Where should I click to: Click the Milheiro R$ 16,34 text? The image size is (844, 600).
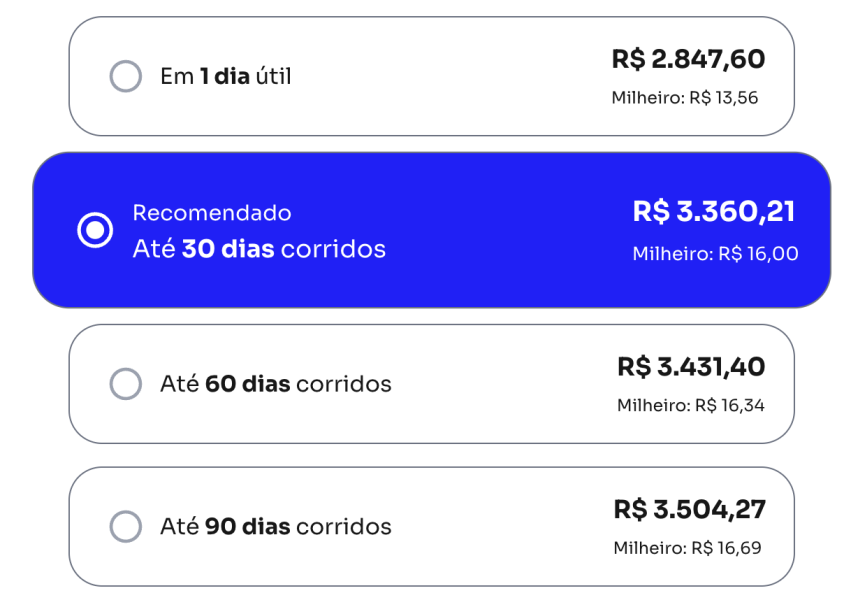pyautogui.click(x=690, y=405)
